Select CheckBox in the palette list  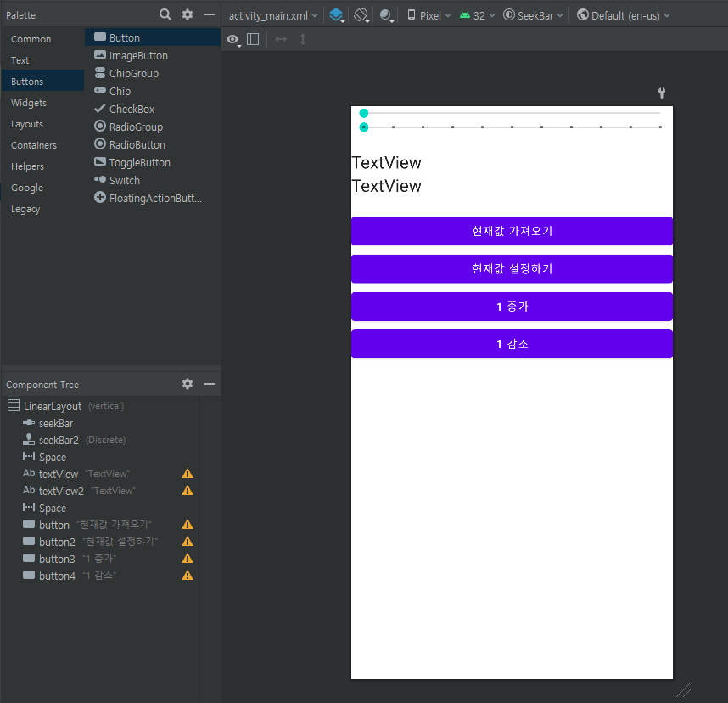152,109
